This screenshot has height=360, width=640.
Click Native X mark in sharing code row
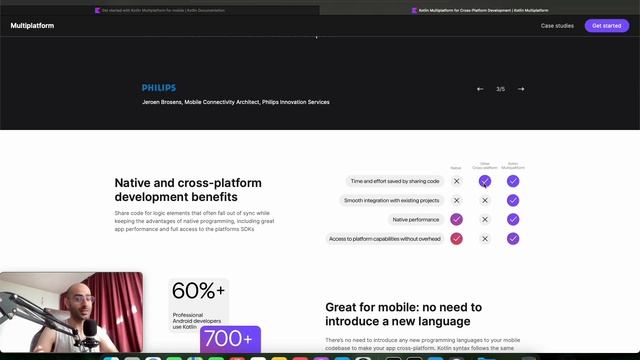(x=456, y=181)
